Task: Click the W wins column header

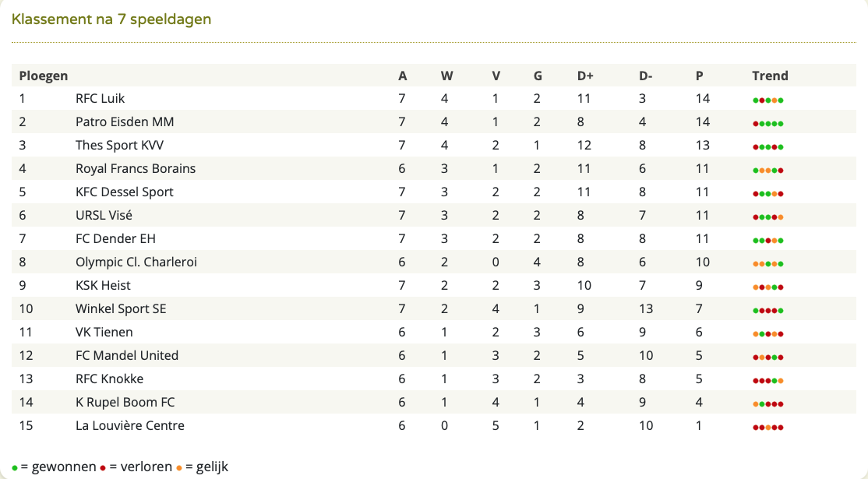Action: 446,76
